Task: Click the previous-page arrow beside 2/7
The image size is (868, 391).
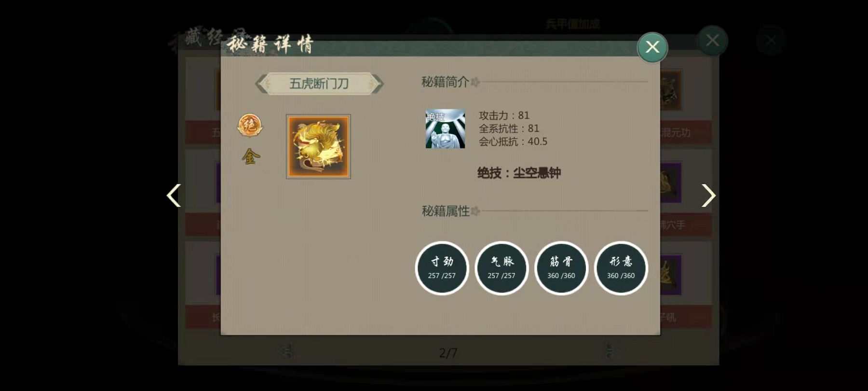Action: click(x=285, y=351)
